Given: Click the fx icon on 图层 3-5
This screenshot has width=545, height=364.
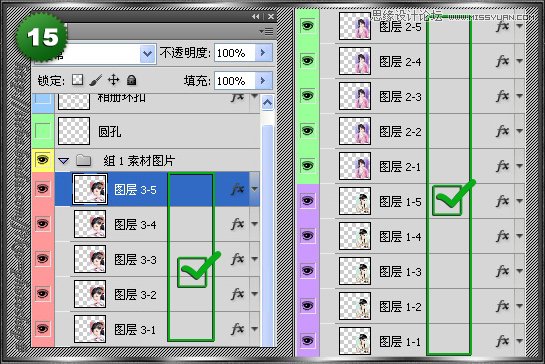Looking at the screenshot, I should (238, 189).
